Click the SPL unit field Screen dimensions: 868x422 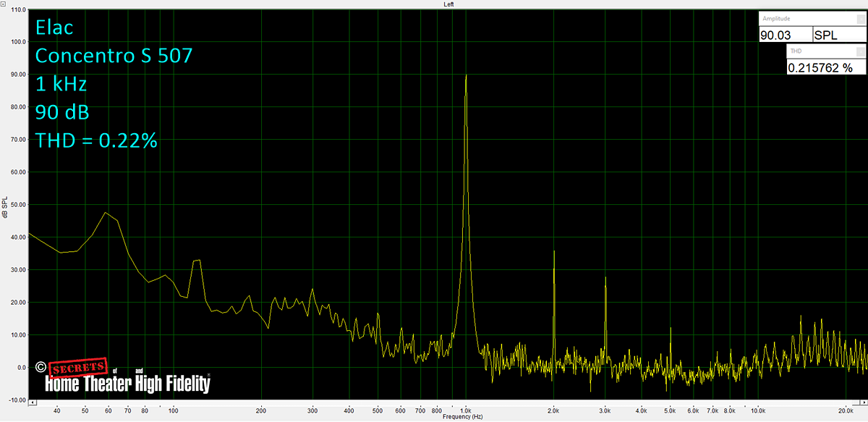(838, 35)
